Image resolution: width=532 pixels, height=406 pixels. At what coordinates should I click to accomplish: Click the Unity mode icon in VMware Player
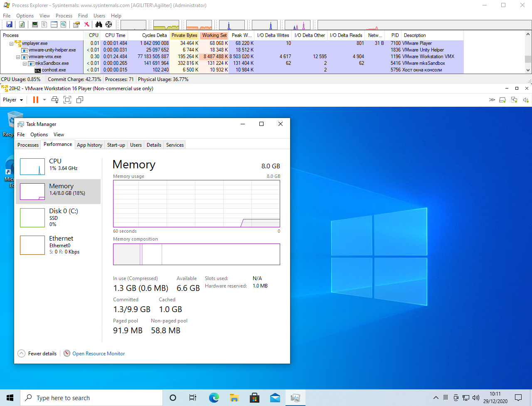(x=80, y=100)
